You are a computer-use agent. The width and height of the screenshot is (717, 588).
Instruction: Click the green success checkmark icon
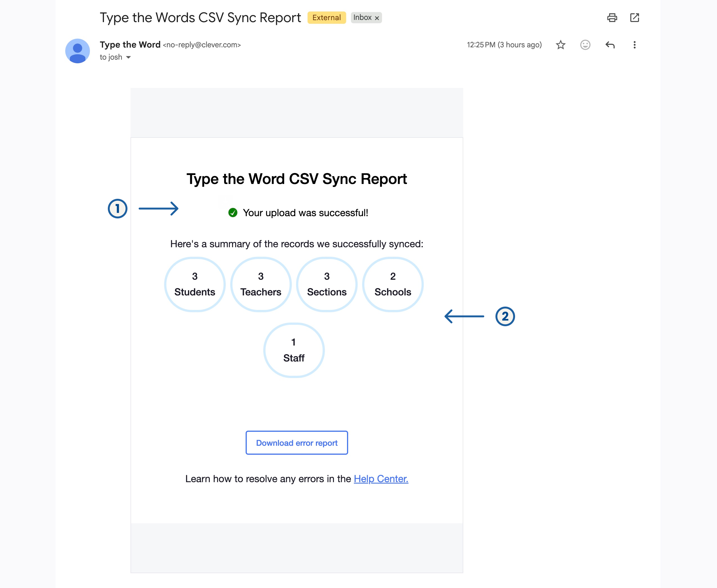click(233, 213)
